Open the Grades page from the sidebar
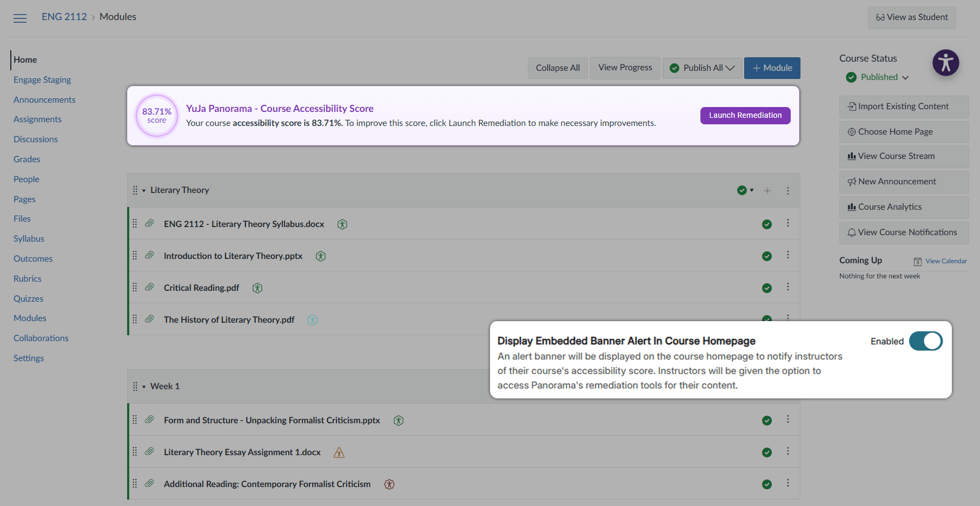Image resolution: width=980 pixels, height=506 pixels. (27, 159)
